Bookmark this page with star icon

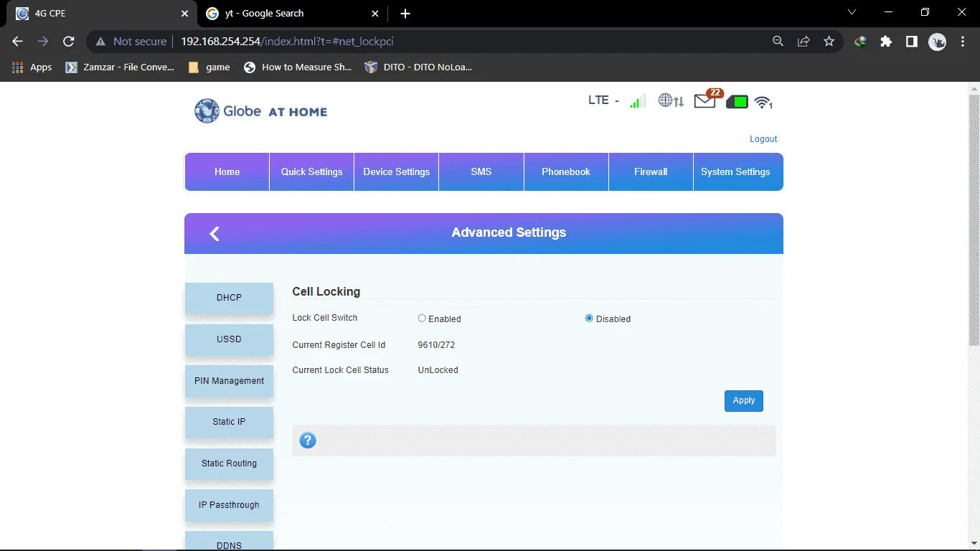829,42
